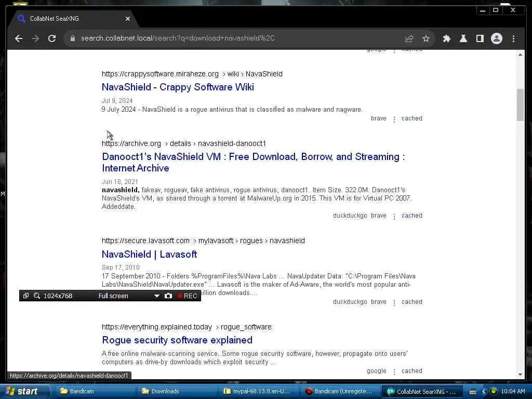Image resolution: width=532 pixels, height=399 pixels.
Task: Switch to mypal-68.13.8 taskbar item
Action: pos(258,391)
